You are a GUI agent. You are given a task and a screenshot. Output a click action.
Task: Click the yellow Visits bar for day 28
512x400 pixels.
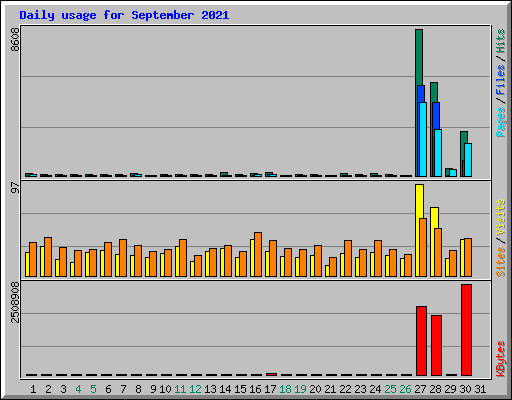(434, 217)
